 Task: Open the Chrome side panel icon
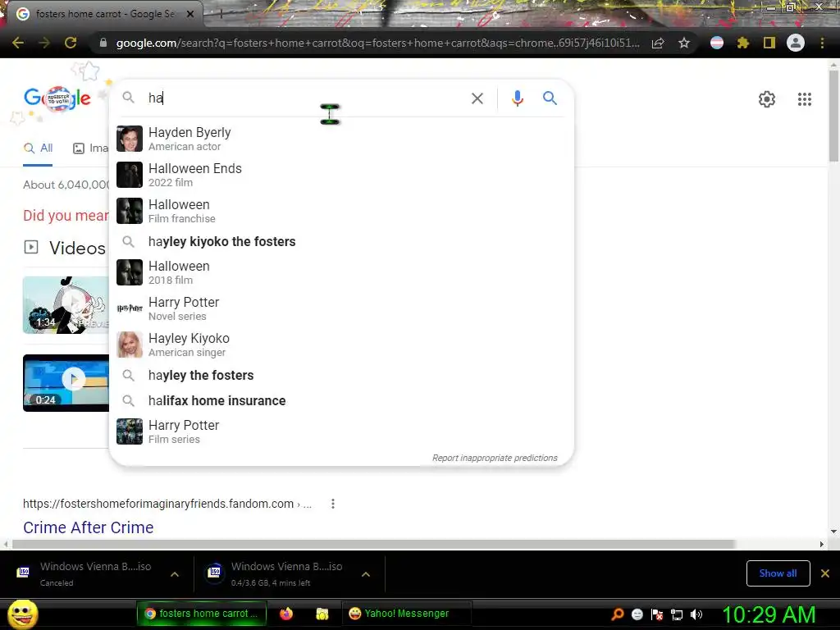click(769, 43)
